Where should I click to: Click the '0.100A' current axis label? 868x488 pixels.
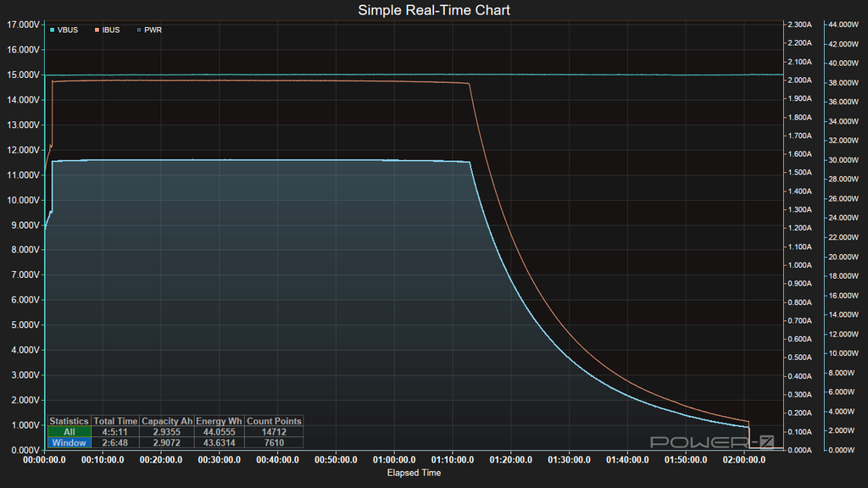(800, 431)
